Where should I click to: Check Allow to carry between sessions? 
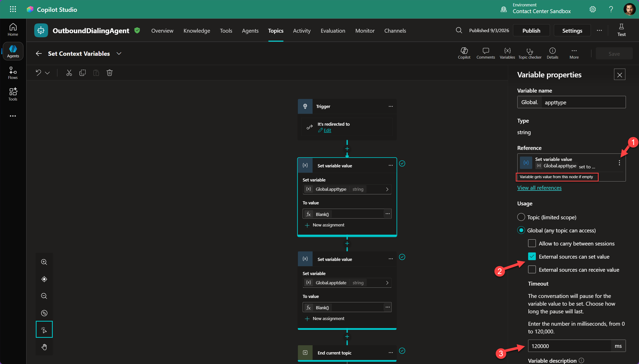(x=532, y=243)
